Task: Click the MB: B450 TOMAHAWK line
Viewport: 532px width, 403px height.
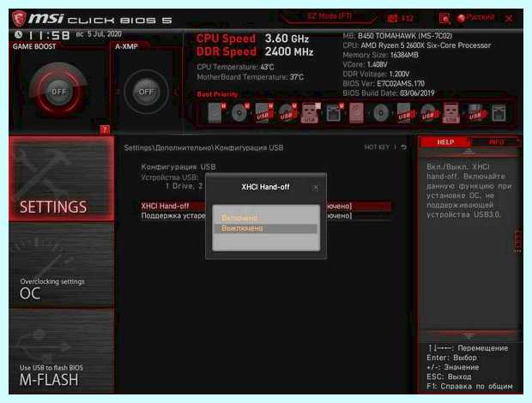Action: [397, 36]
